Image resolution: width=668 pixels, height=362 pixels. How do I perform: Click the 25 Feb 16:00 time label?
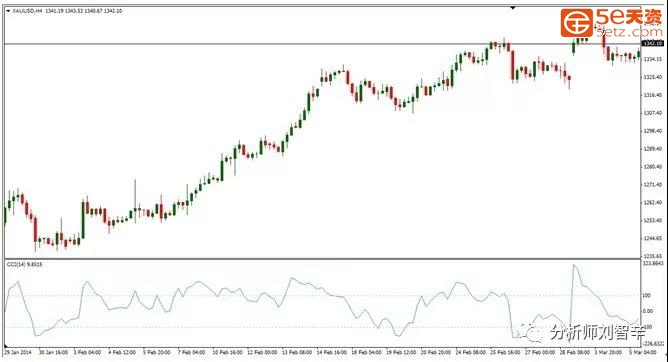[x=505, y=353]
